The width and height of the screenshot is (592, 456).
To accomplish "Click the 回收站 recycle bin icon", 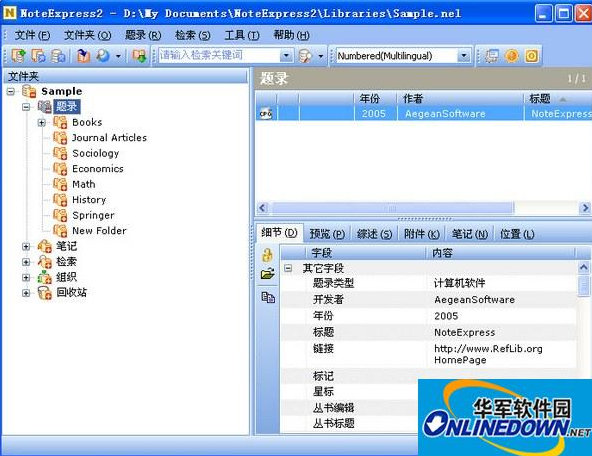I will (45, 293).
